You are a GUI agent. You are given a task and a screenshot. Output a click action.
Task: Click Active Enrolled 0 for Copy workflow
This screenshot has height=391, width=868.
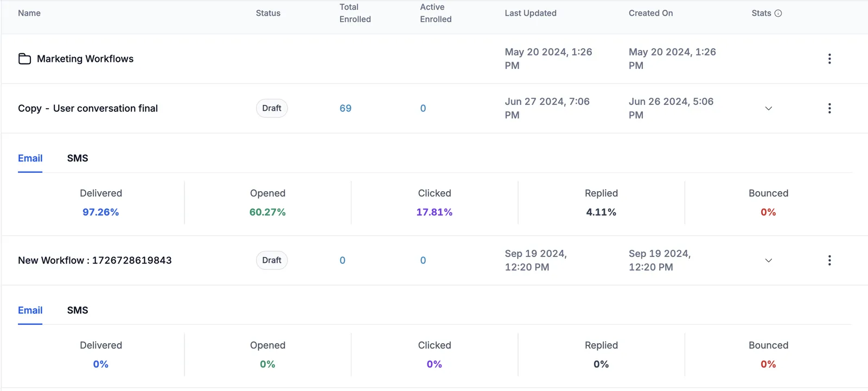point(423,108)
